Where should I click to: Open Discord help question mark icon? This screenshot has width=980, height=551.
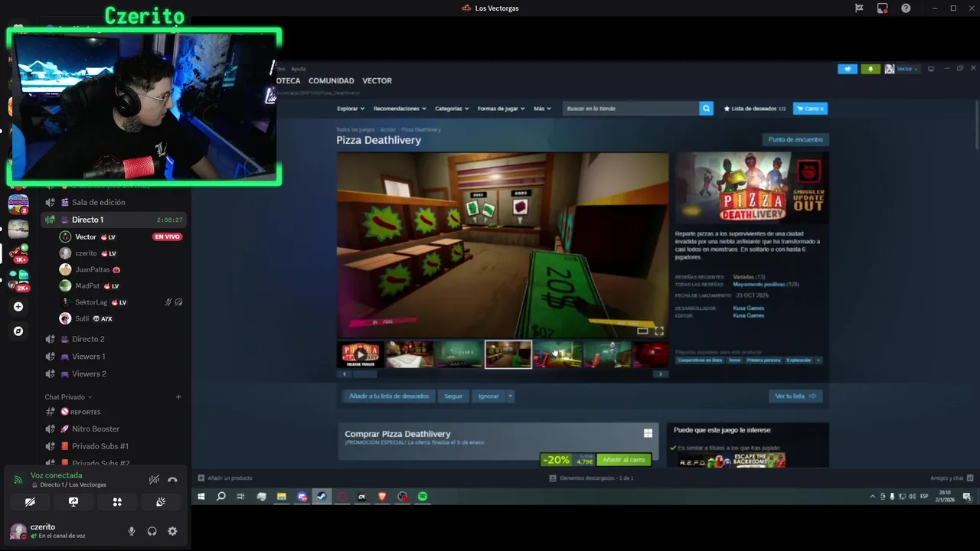click(906, 8)
